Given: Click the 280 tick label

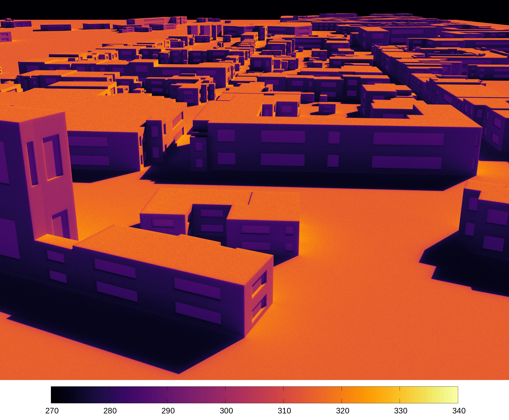Looking at the screenshot, I should click(x=110, y=411).
